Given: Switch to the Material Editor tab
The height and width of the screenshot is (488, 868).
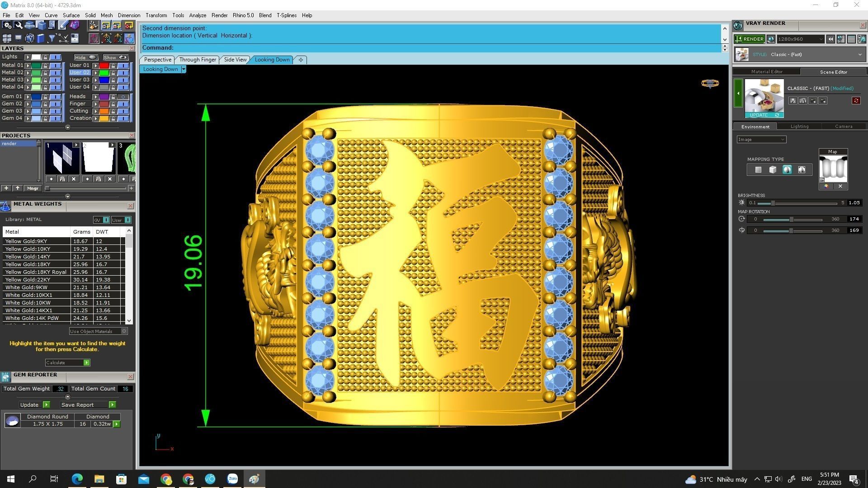Looking at the screenshot, I should [767, 72].
